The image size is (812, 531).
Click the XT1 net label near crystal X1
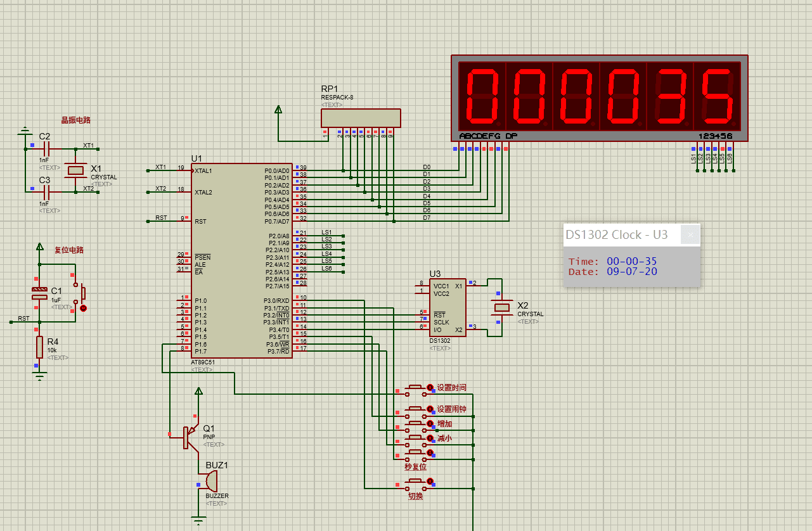(x=88, y=146)
